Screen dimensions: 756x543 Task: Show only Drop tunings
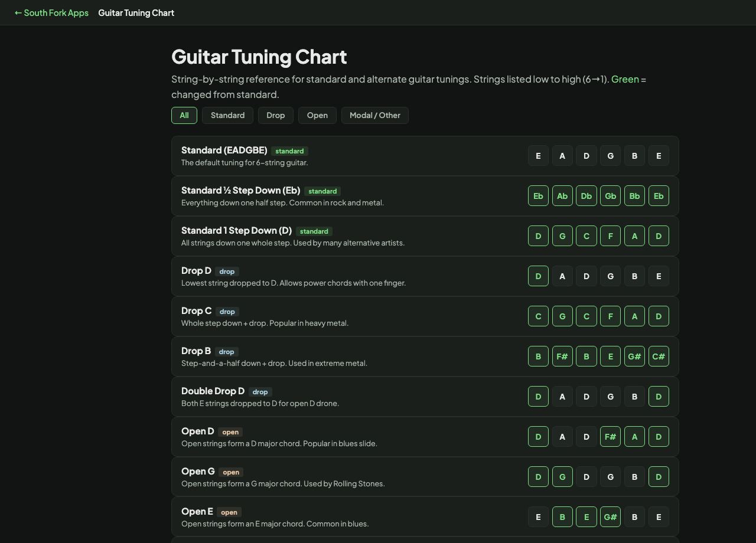click(276, 115)
